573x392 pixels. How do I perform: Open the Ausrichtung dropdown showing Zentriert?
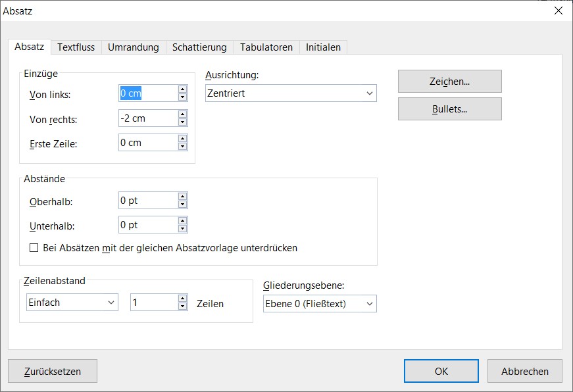point(291,93)
